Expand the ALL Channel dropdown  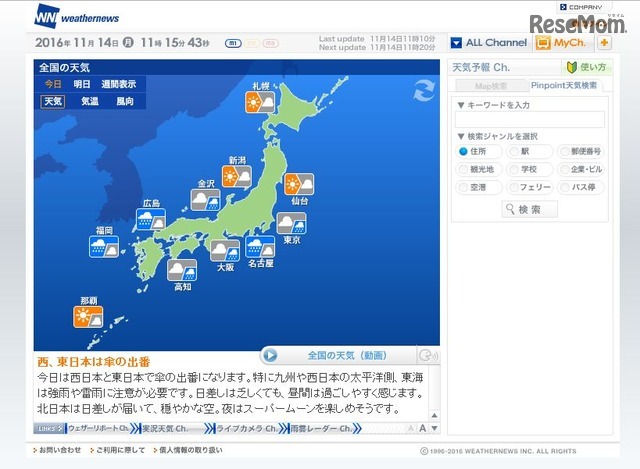(x=489, y=42)
